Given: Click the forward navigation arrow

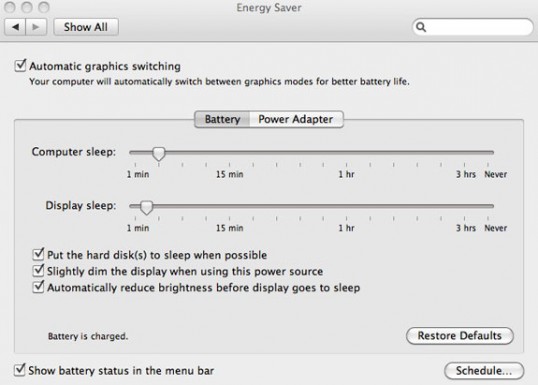Looking at the screenshot, I should coord(36,27).
